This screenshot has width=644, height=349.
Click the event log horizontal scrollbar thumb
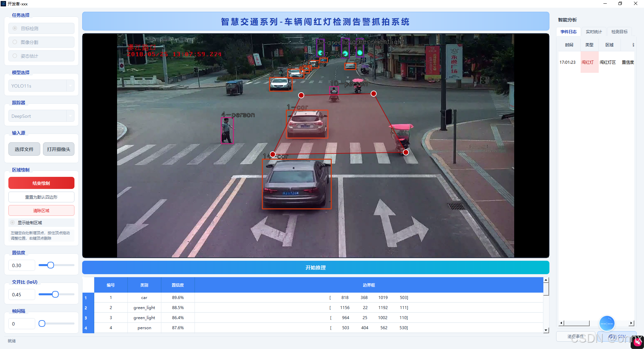point(577,323)
